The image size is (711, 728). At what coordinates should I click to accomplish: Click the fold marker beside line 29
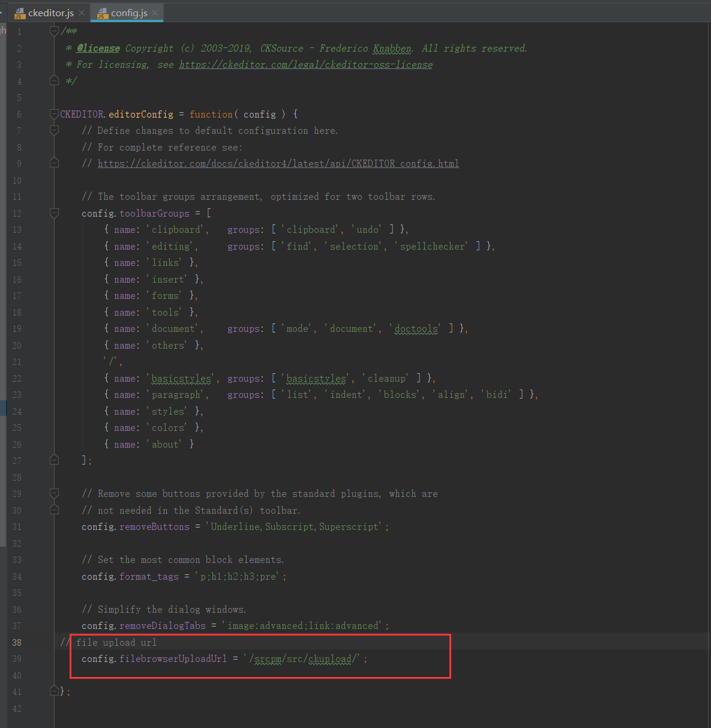point(54,493)
